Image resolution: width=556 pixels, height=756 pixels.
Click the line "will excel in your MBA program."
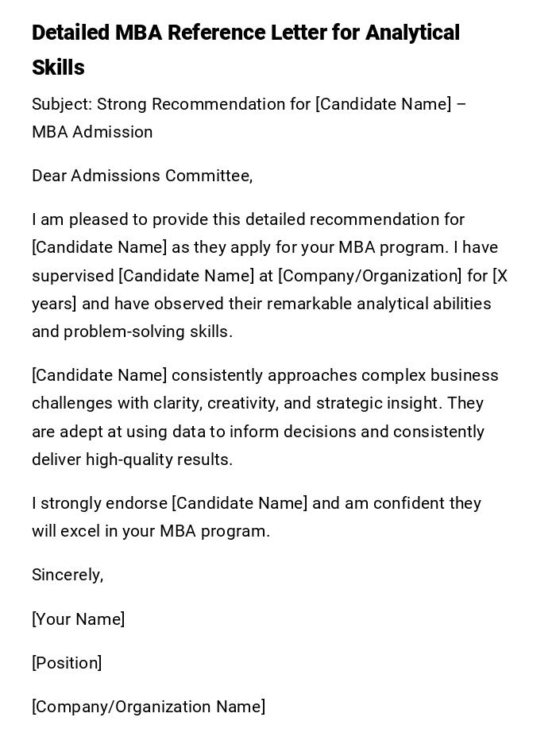pyautogui.click(x=151, y=531)
